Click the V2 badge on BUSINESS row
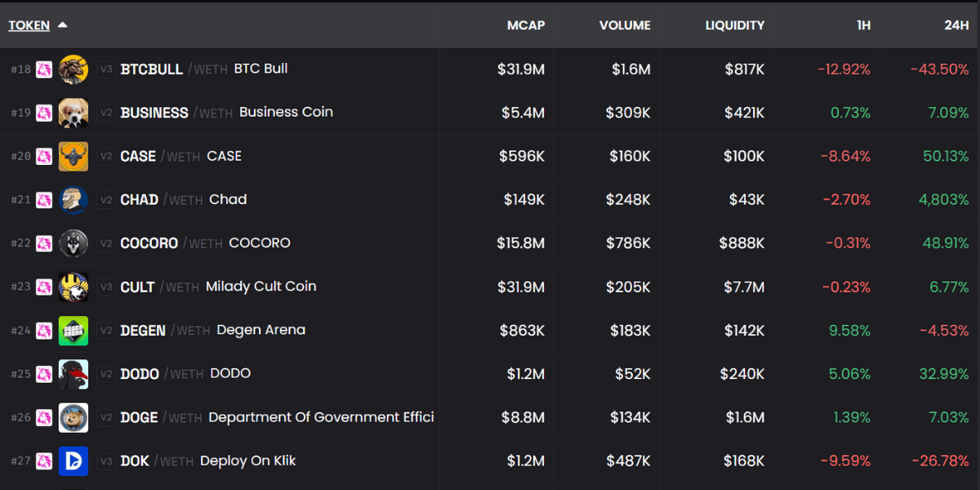 click(x=105, y=113)
